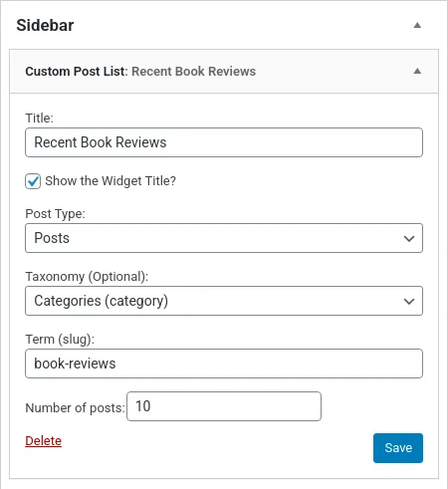Screen dimensions: 448x489
Task: Delete the Custom Post List widget
Action: (44, 441)
